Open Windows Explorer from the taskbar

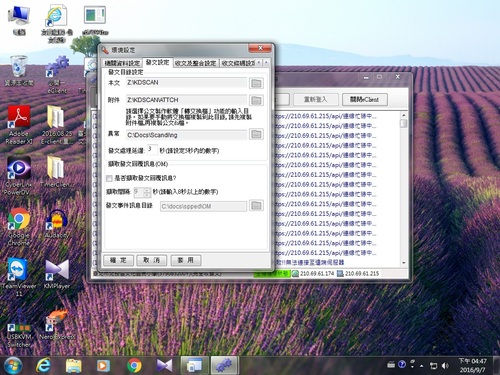73,366
